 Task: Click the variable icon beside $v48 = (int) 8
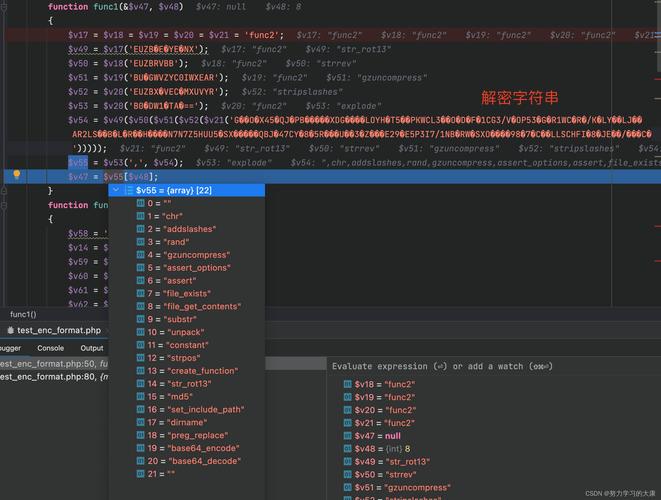pos(348,449)
